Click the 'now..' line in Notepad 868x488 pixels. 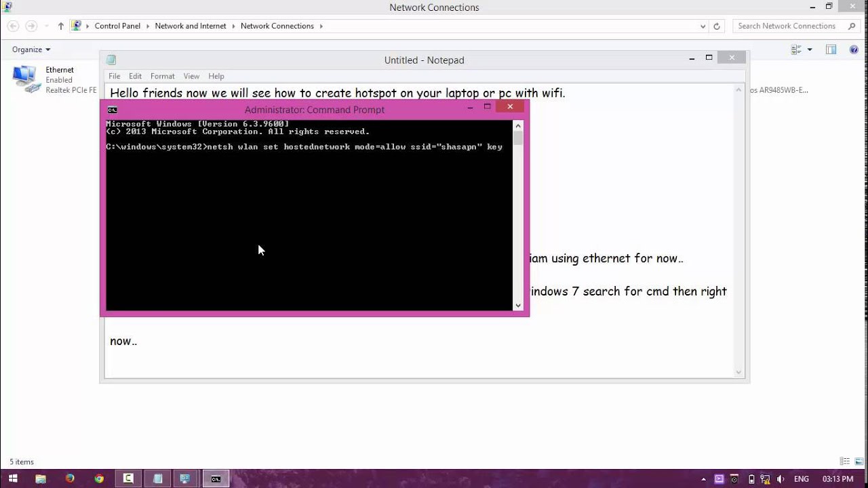[123, 341]
